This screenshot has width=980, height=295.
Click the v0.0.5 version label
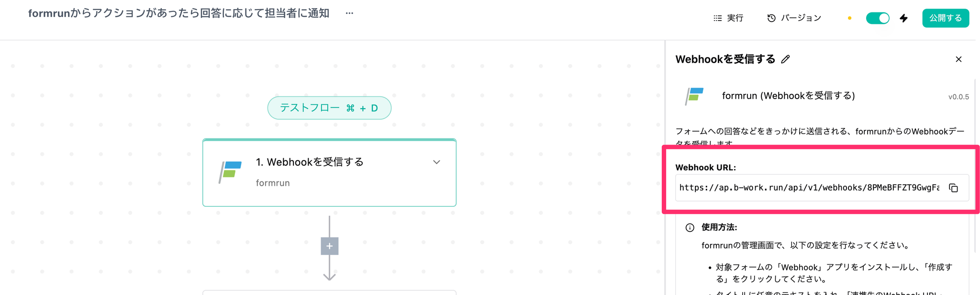[958, 97]
